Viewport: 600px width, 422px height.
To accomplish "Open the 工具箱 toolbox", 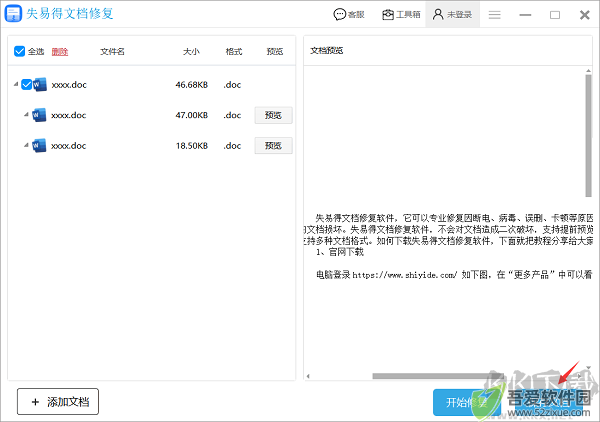I will tap(401, 15).
